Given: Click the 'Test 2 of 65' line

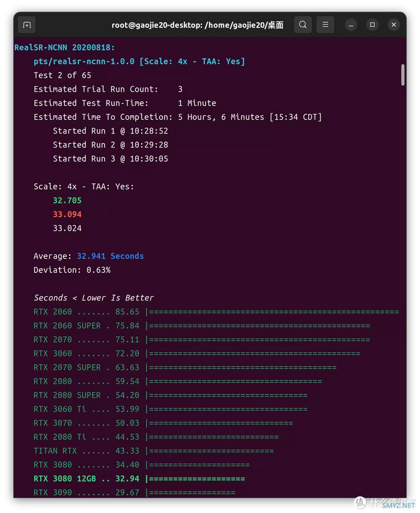Looking at the screenshot, I should pyautogui.click(x=62, y=75).
